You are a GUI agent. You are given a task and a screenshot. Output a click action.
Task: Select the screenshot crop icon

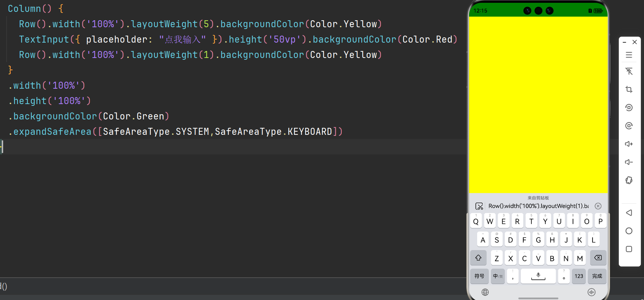pos(629,89)
